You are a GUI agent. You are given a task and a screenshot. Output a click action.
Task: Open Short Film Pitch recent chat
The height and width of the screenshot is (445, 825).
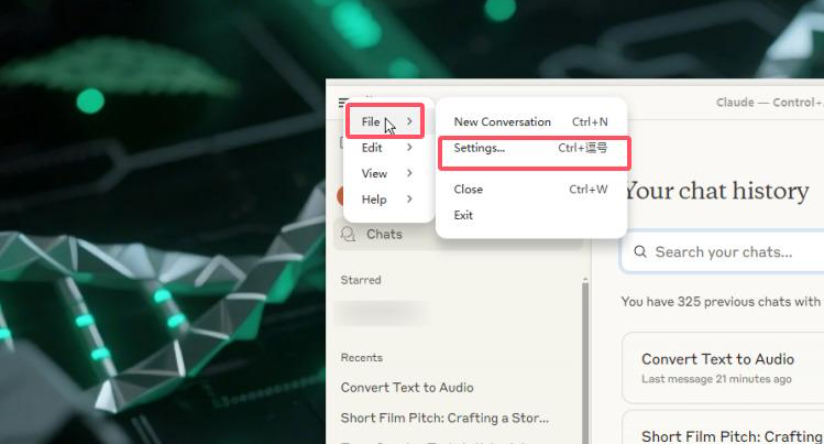[x=445, y=418]
